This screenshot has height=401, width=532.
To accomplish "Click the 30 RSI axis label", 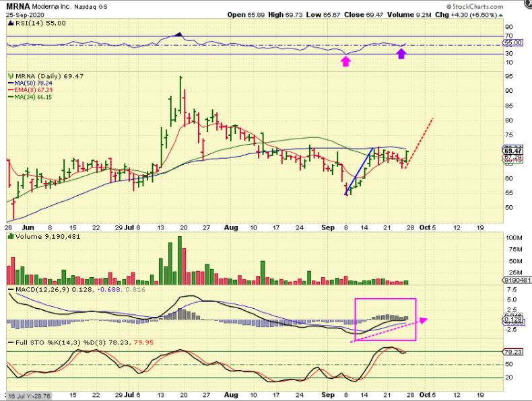I will click(509, 54).
